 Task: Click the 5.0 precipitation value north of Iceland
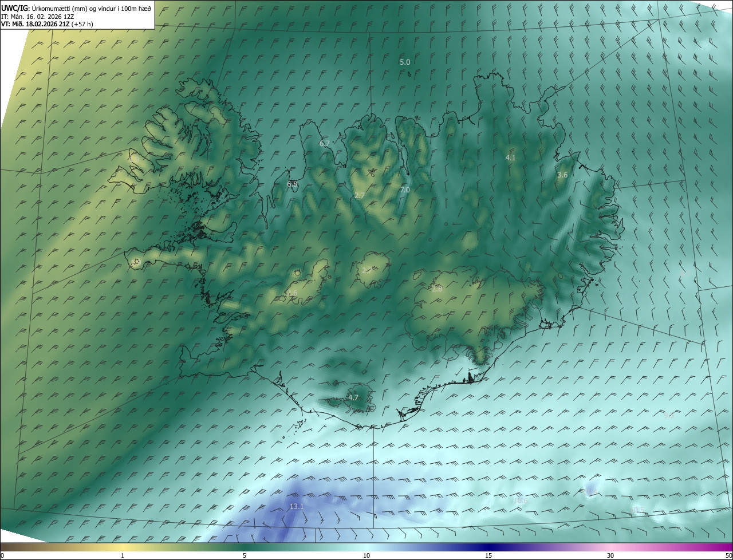[405, 62]
